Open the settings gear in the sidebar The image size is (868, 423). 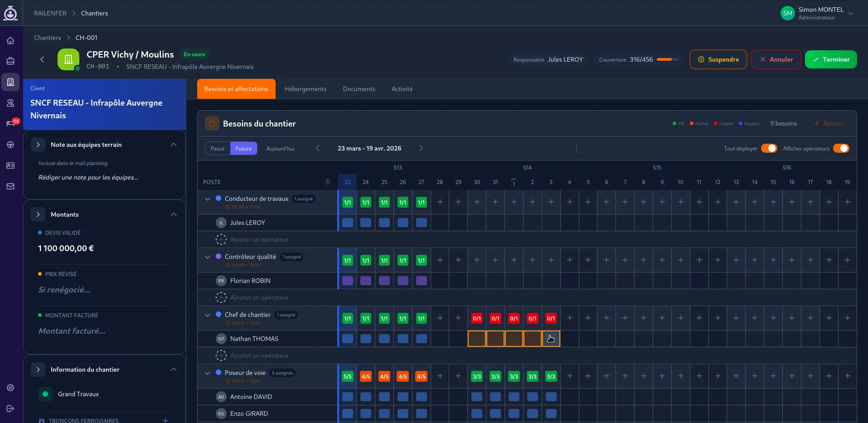point(10,388)
